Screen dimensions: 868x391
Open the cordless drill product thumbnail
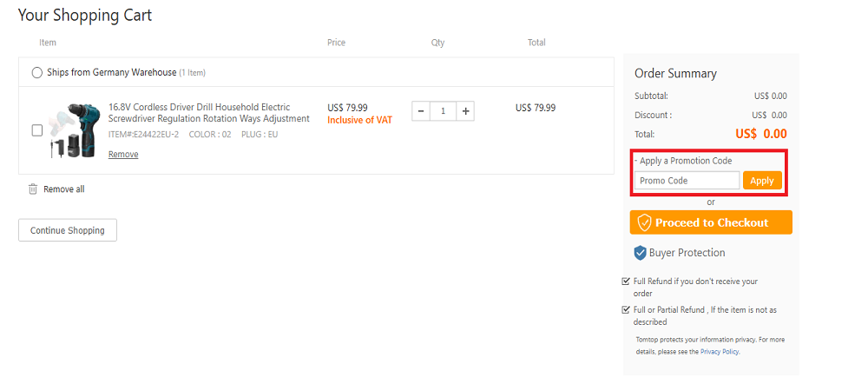click(x=73, y=130)
